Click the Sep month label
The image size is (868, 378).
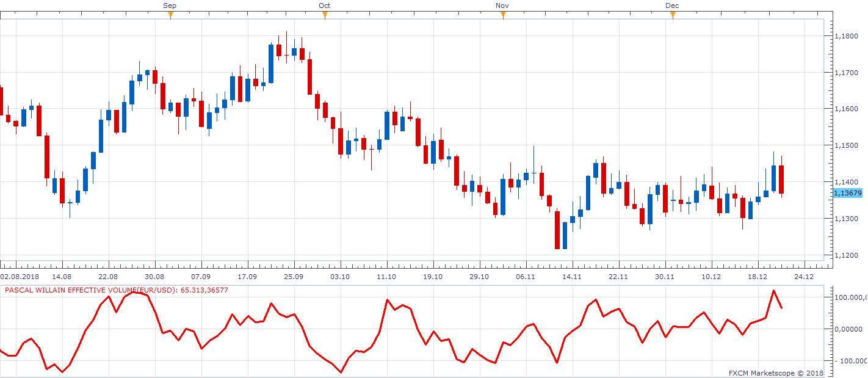pyautogui.click(x=170, y=5)
